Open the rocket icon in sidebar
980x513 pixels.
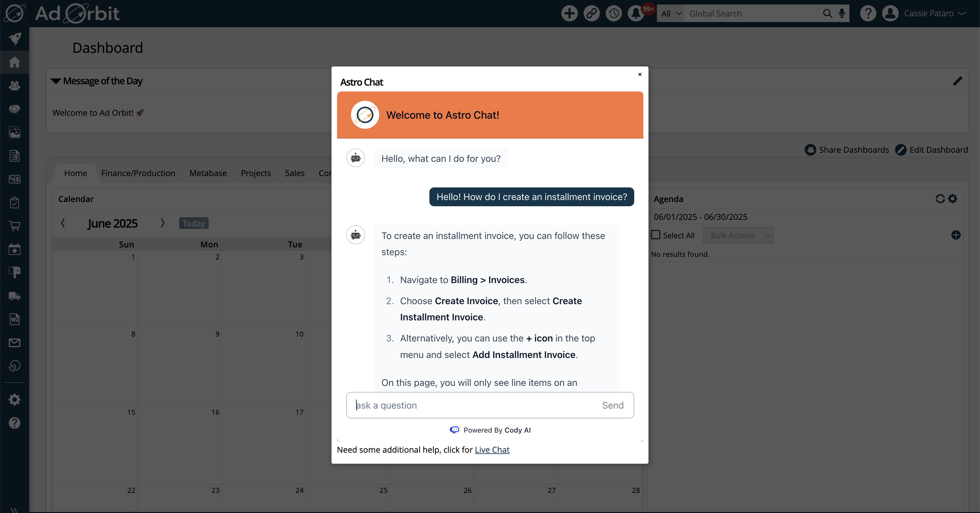pyautogui.click(x=15, y=39)
